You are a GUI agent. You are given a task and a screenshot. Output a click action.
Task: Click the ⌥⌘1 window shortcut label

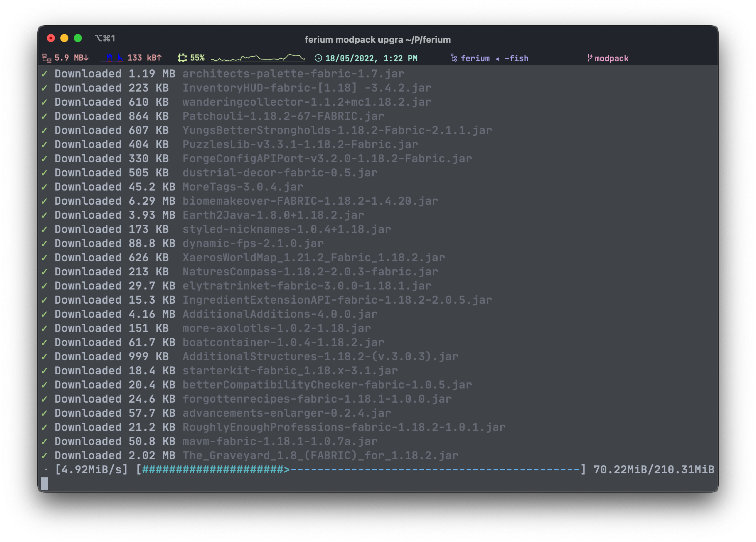click(105, 38)
